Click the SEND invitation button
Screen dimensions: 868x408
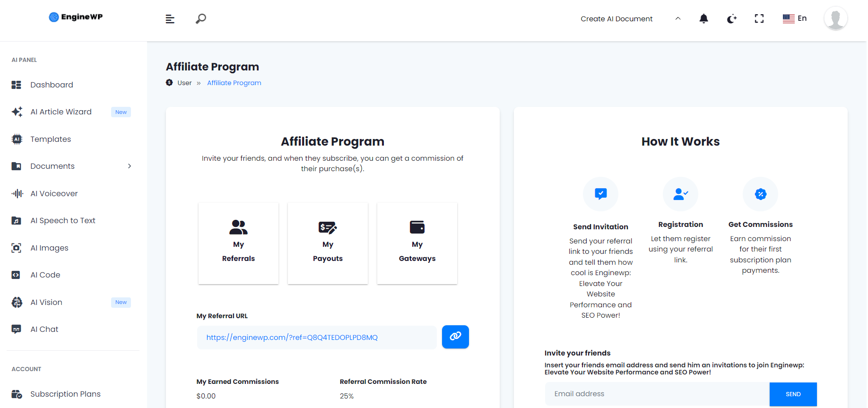(793, 394)
